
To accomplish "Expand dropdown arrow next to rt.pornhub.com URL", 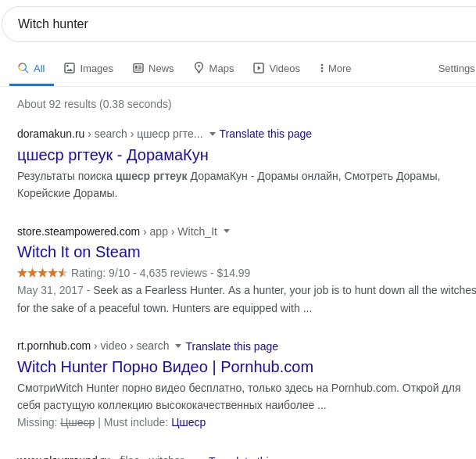I will coord(178,346).
